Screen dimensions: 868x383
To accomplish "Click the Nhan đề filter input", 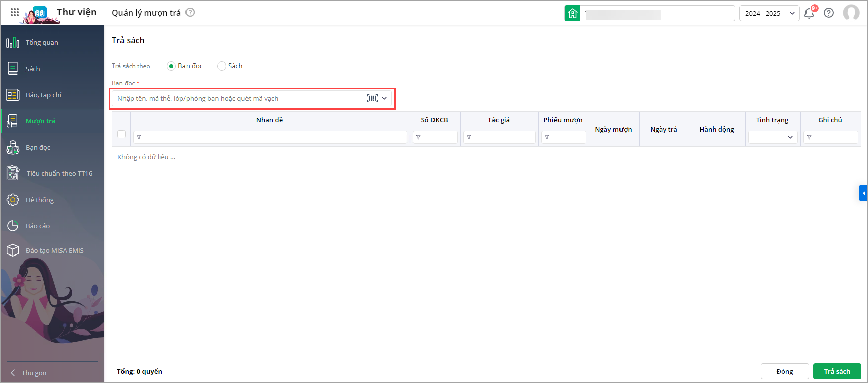I will [270, 137].
